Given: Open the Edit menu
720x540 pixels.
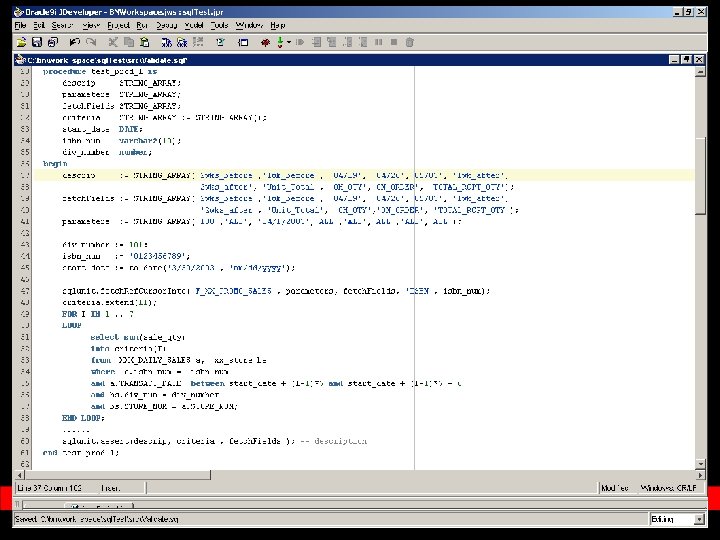Looking at the screenshot, I should click(x=39, y=25).
